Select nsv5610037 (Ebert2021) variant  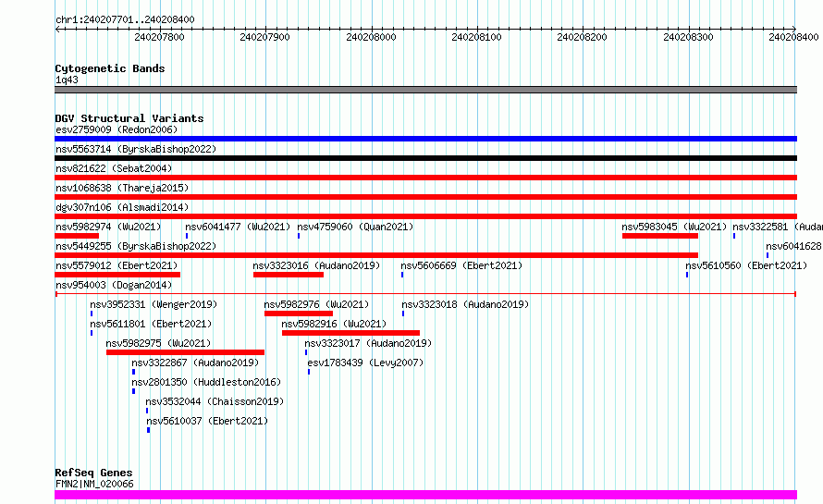pos(207,421)
